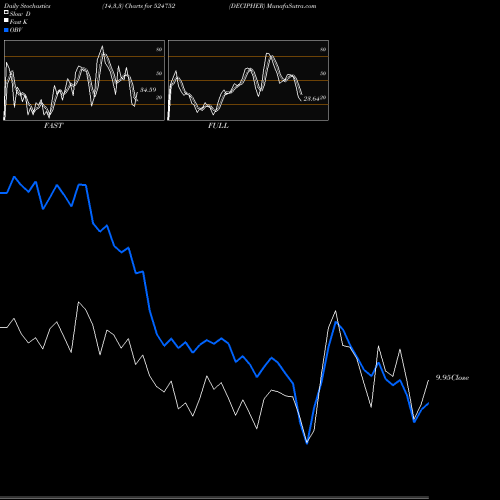Click the 80 level label in FAST chart
Viewport: 500px width, 500px height.
click(159, 49)
